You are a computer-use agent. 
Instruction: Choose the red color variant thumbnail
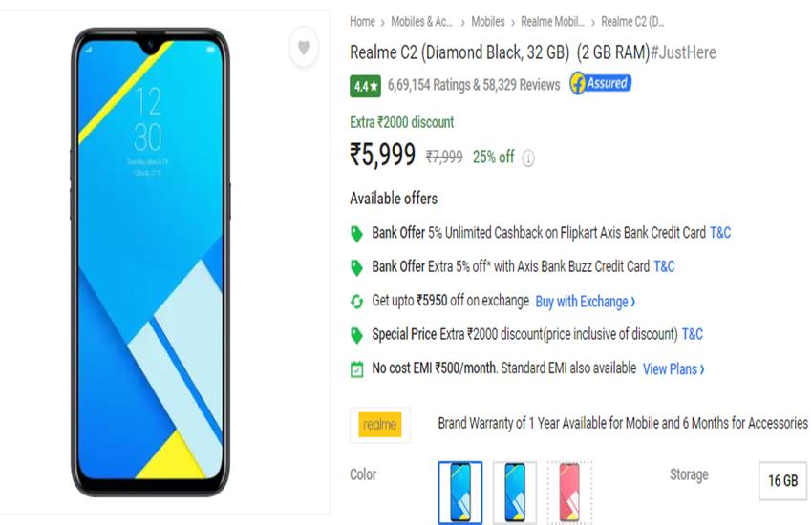tap(569, 492)
